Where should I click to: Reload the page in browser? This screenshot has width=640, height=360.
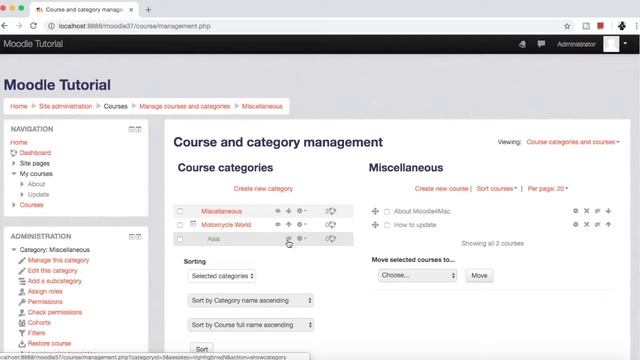[33, 26]
